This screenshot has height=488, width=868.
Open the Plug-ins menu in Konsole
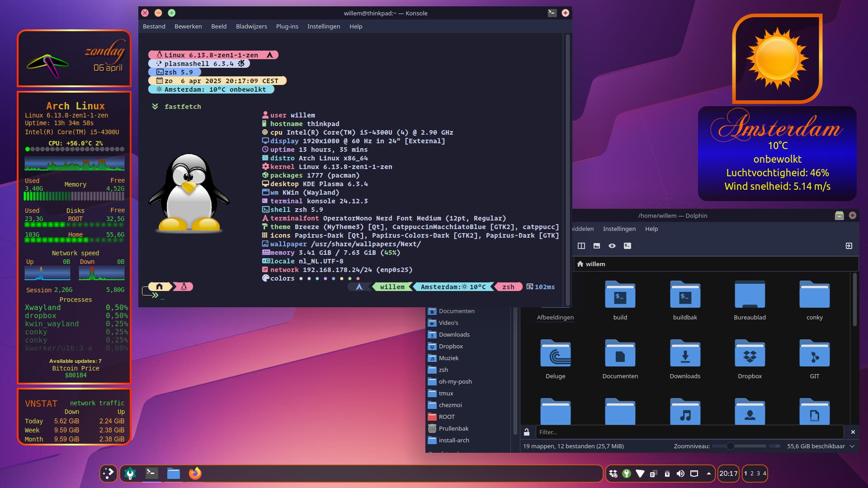coord(287,26)
